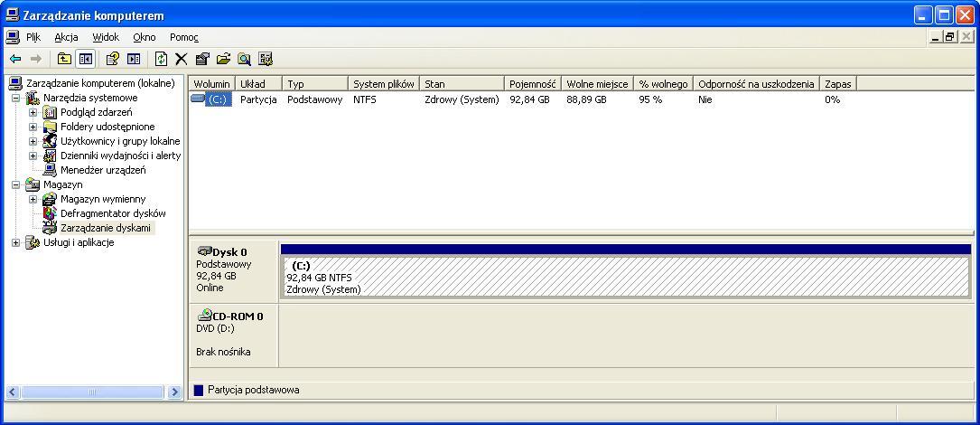Viewport: 980px width, 425px height.
Task: Click the 88,89 GB free space cell
Action: (x=586, y=99)
